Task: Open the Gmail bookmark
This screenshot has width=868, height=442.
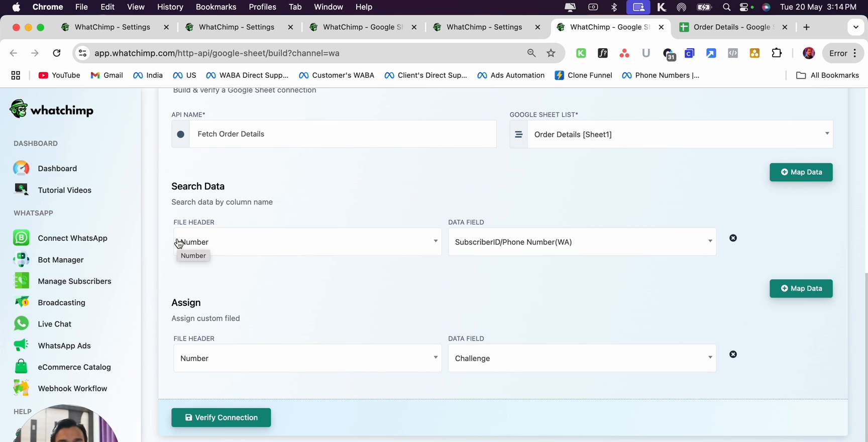Action: pos(107,75)
